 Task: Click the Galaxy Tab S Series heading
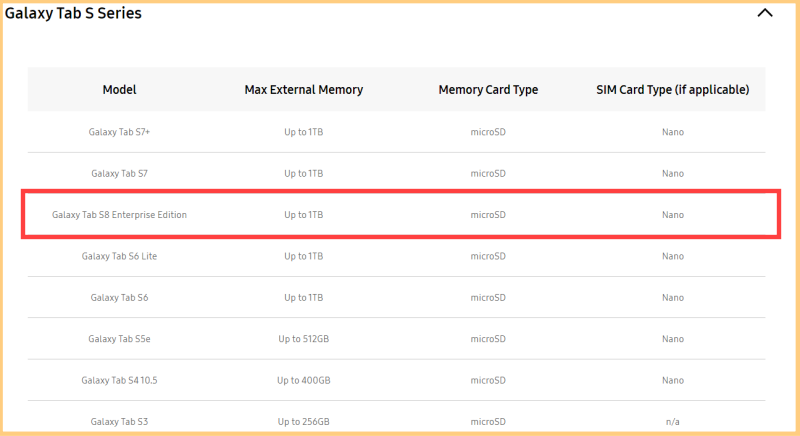pyautogui.click(x=73, y=13)
